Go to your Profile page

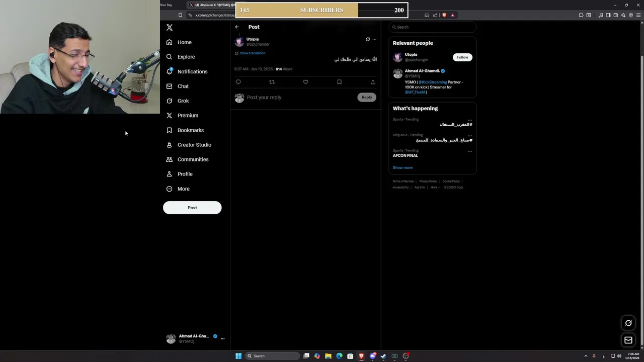[179, 174]
